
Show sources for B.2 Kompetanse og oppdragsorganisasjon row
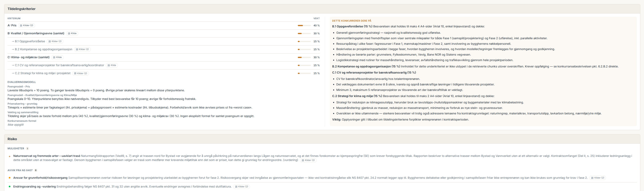pos(82,49)
